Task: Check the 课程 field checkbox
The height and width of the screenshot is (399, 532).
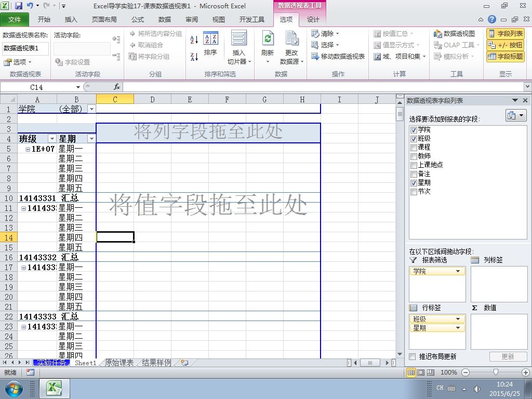Action: pyautogui.click(x=414, y=148)
